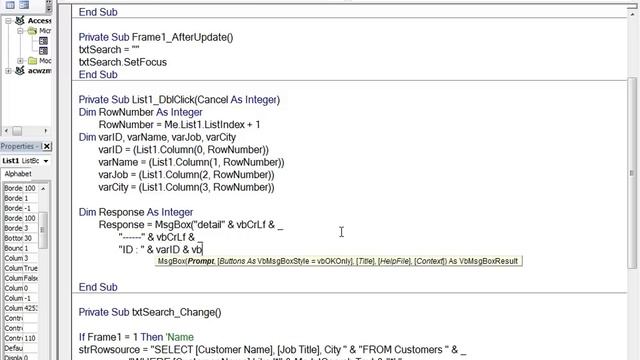Click the 'txtSearch.SetFocus' code line

pos(123,62)
